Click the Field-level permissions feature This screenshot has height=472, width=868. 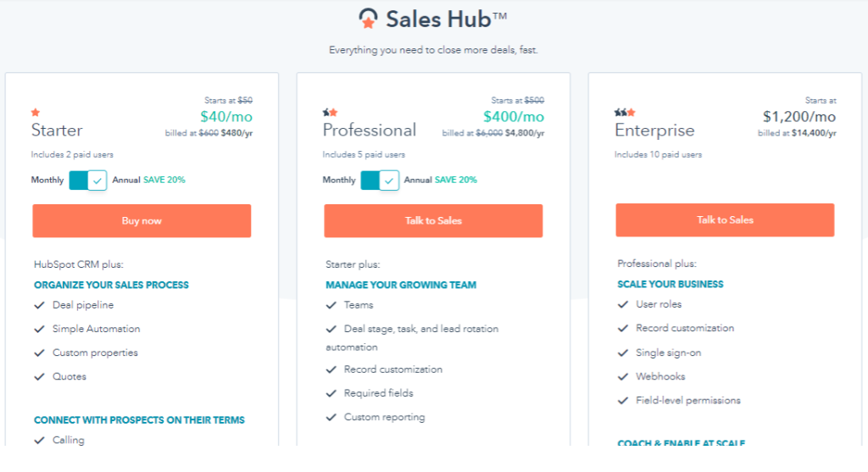click(688, 400)
